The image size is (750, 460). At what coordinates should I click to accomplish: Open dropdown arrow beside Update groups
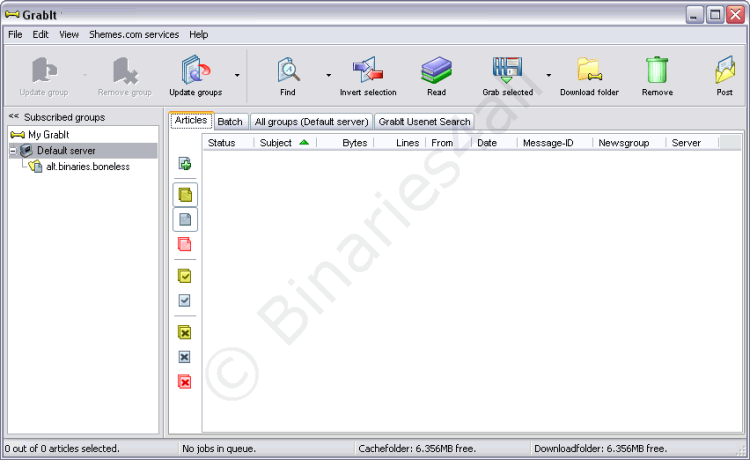tap(237, 75)
